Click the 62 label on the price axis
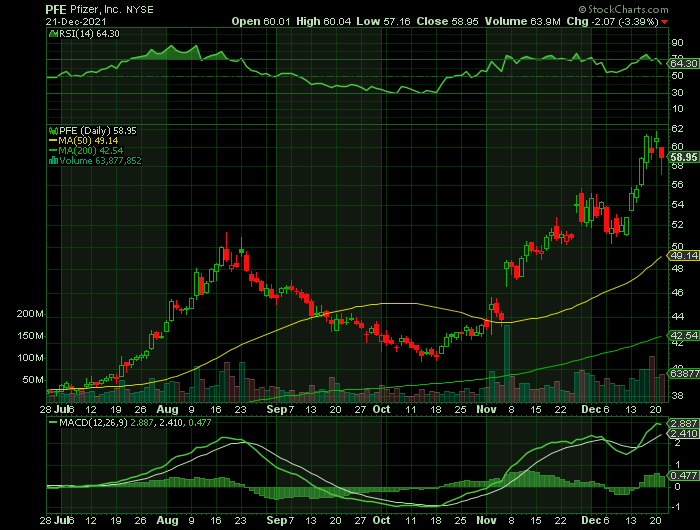Viewport: 700px width, 530px height. point(677,129)
